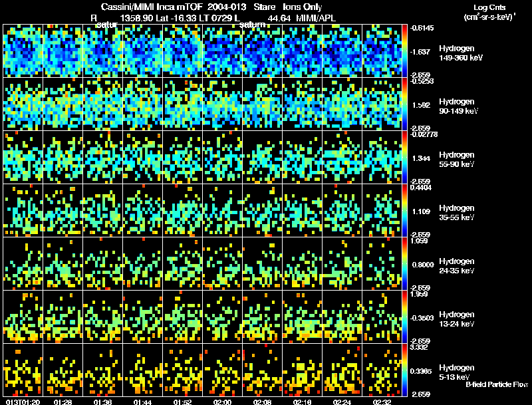Click the '0.3365' colorbar midpoint value

click(x=421, y=372)
